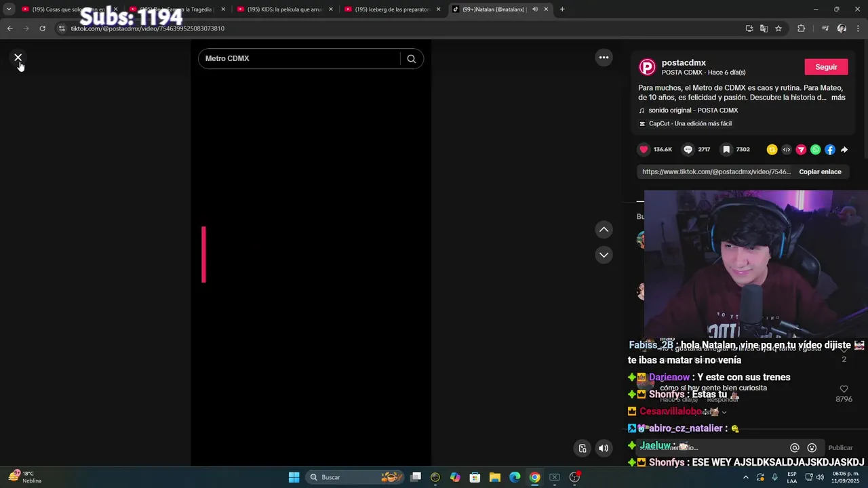Click the browser address bar URL
The height and width of the screenshot is (488, 868).
pyautogui.click(x=147, y=28)
